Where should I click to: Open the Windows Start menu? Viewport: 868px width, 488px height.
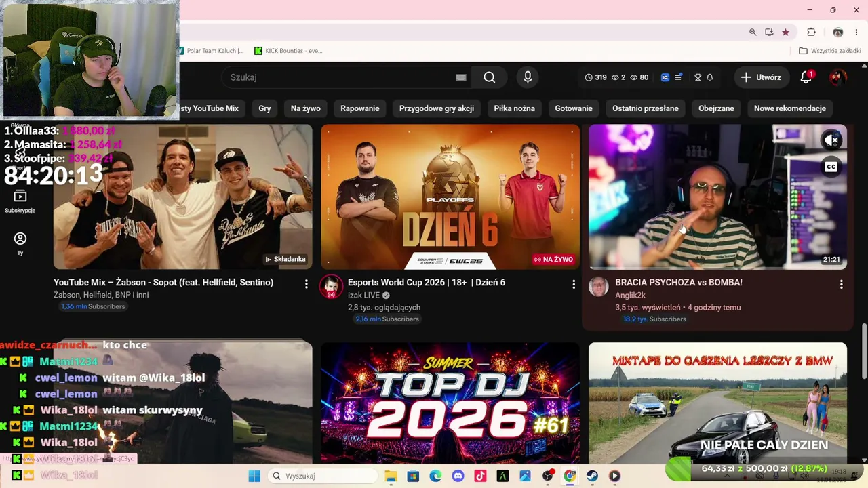pyautogui.click(x=254, y=476)
